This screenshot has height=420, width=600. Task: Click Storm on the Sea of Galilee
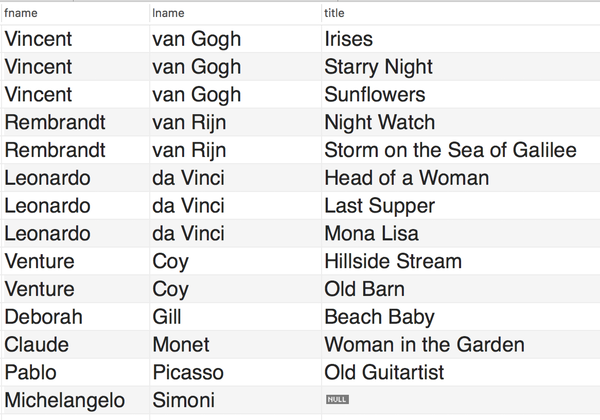450,151
